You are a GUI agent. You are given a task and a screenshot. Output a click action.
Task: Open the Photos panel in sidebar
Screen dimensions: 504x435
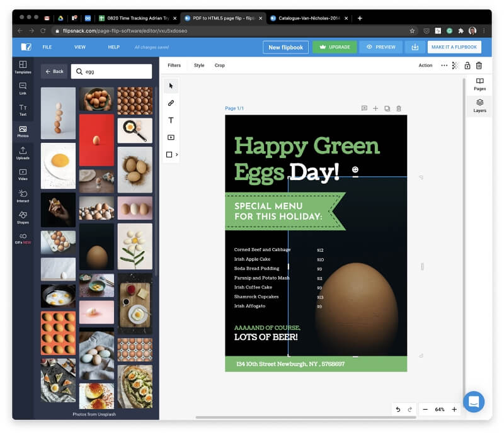(x=23, y=132)
